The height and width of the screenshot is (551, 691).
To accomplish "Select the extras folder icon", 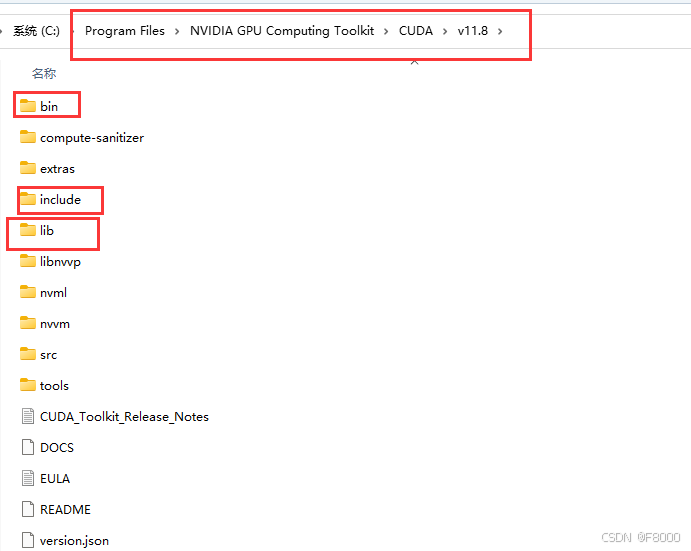I will pyautogui.click(x=28, y=168).
